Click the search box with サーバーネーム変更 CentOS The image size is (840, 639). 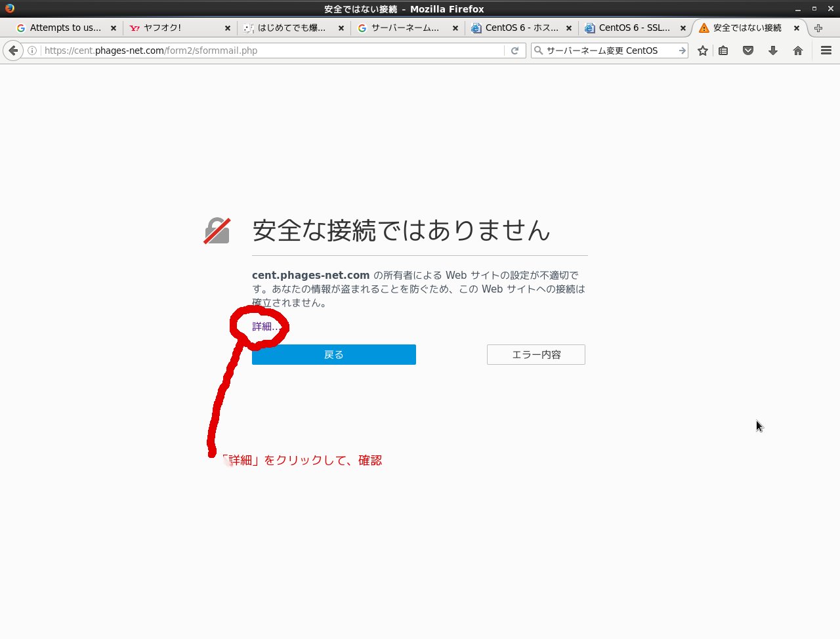pyautogui.click(x=609, y=51)
